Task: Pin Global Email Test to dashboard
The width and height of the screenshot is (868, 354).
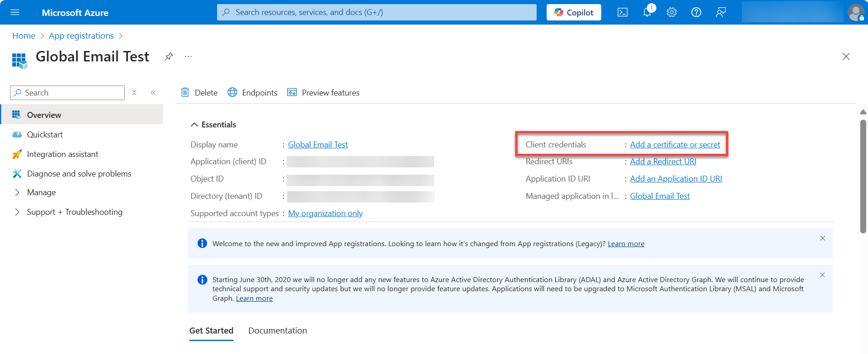Action: pyautogui.click(x=168, y=56)
